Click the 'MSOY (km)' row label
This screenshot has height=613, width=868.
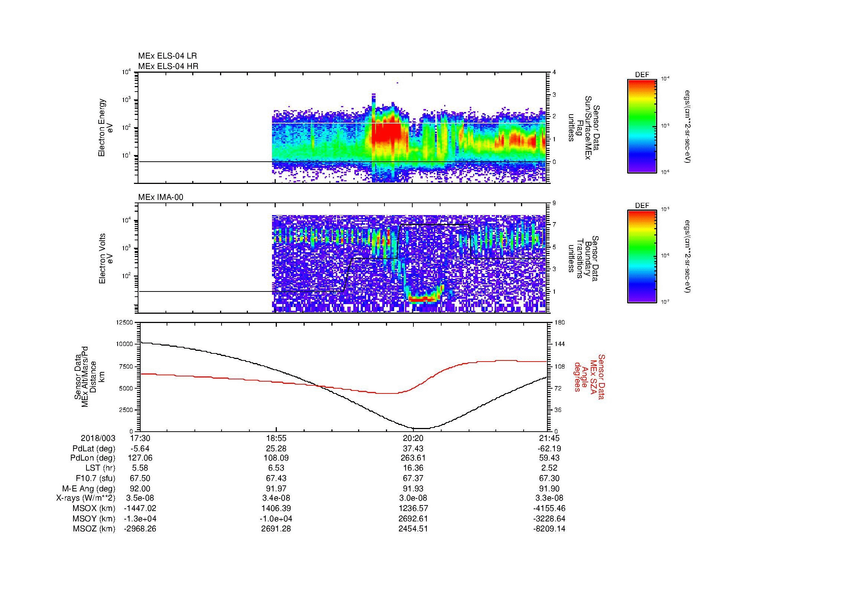tap(94, 518)
